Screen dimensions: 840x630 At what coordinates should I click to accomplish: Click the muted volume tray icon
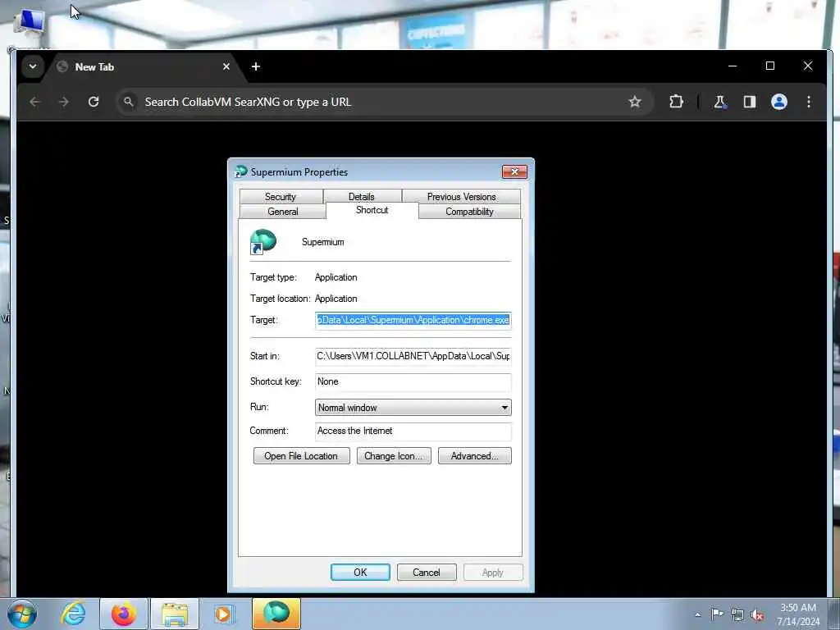757,614
